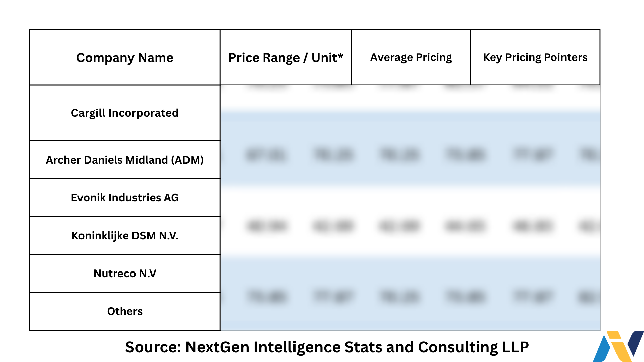Click fifth blurred value in ADM row
The width and height of the screenshot is (644, 362).
click(x=532, y=155)
